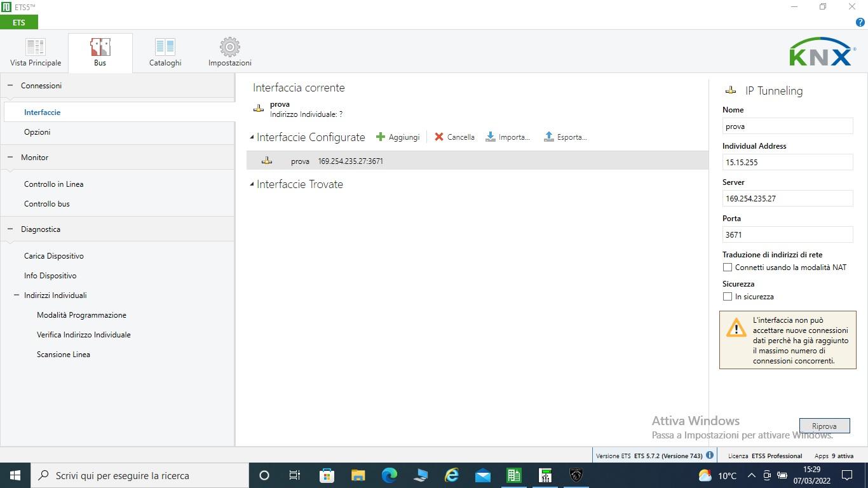Open Task View on taskbar

click(295, 475)
